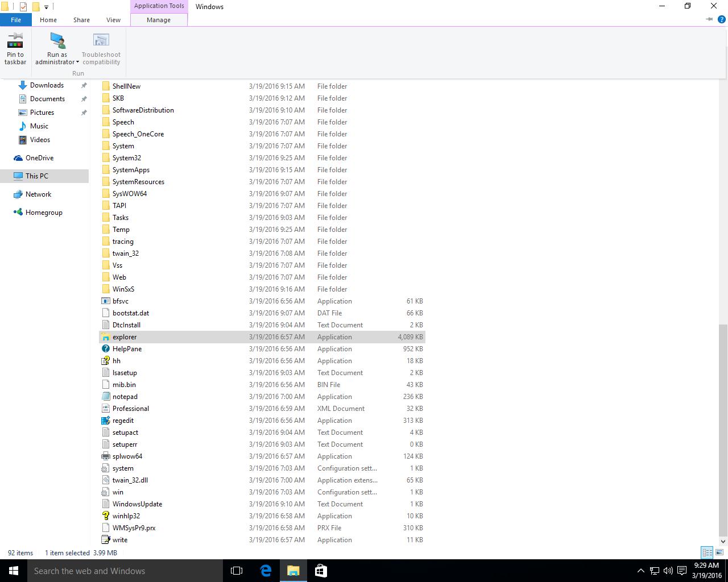Screen dimensions: 728x582
Task: Switch to the Share ribbon tab
Action: pyautogui.click(x=81, y=20)
